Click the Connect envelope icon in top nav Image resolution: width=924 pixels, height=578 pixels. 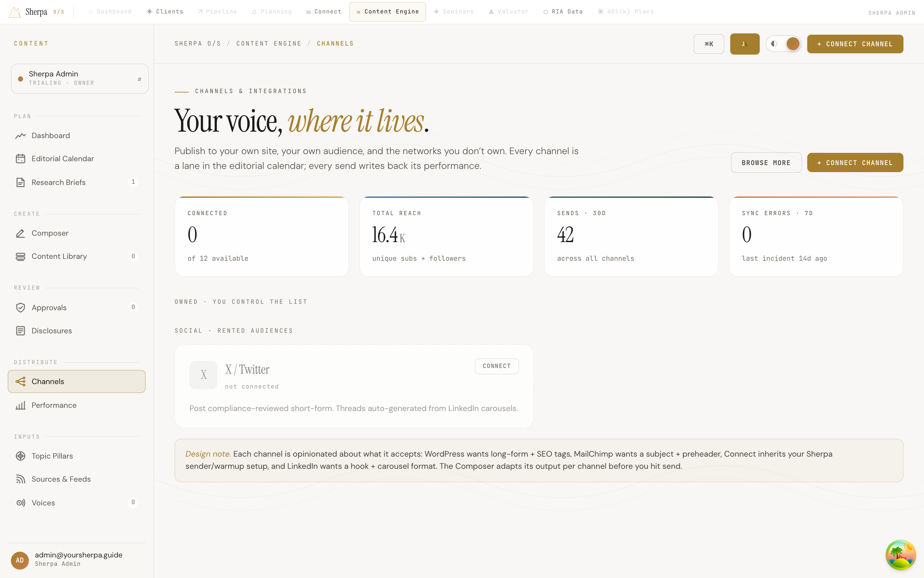309,12
